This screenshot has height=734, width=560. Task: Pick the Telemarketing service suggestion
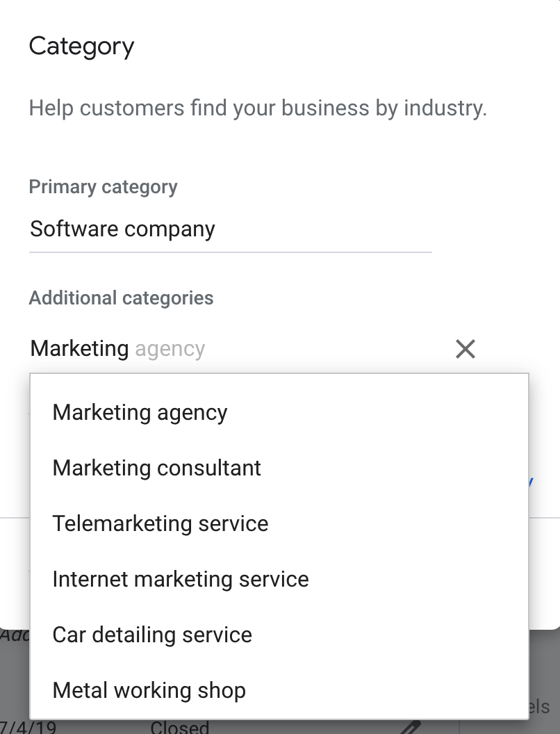[160, 523]
